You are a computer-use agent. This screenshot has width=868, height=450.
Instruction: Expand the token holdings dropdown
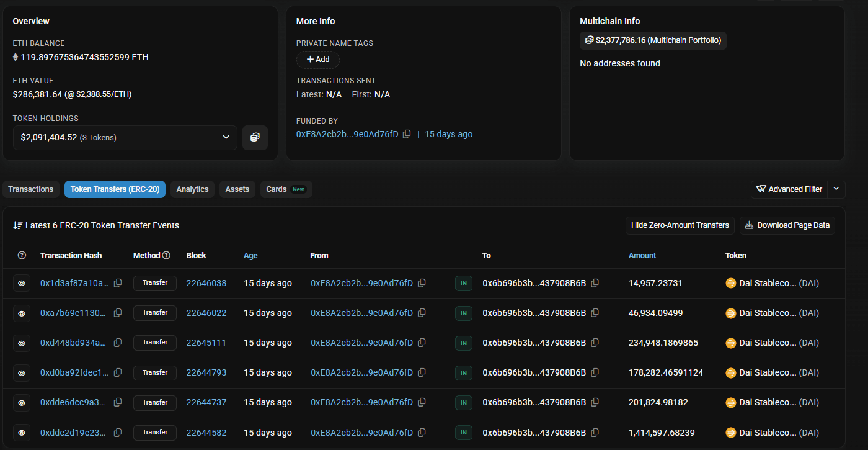point(226,137)
